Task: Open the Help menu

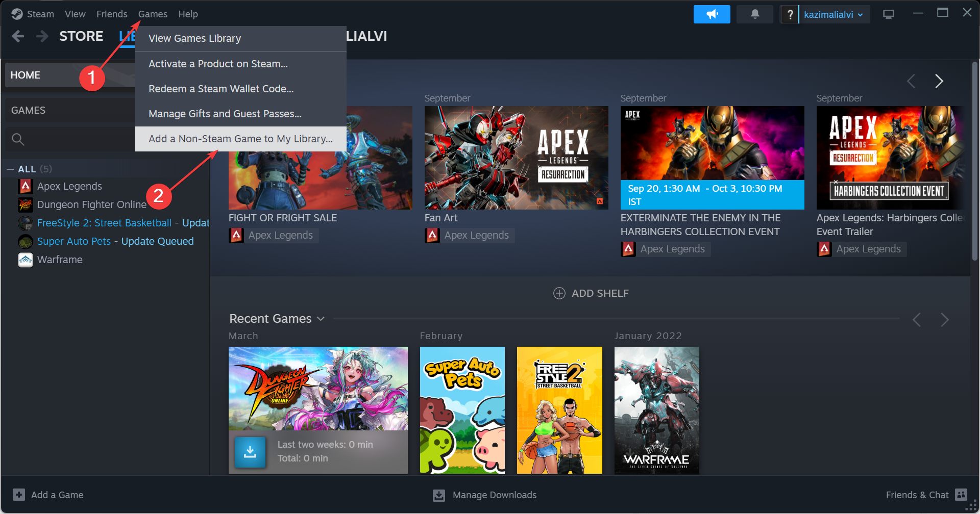Action: click(188, 14)
